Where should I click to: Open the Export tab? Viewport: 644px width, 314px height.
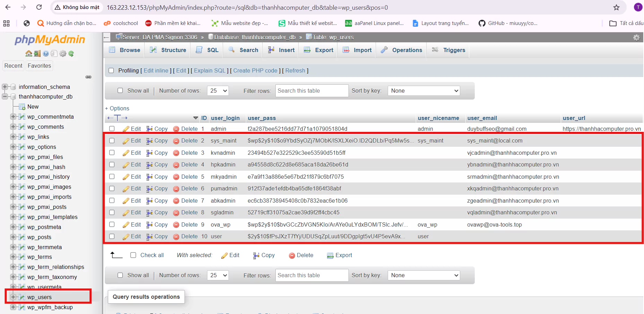(318, 50)
